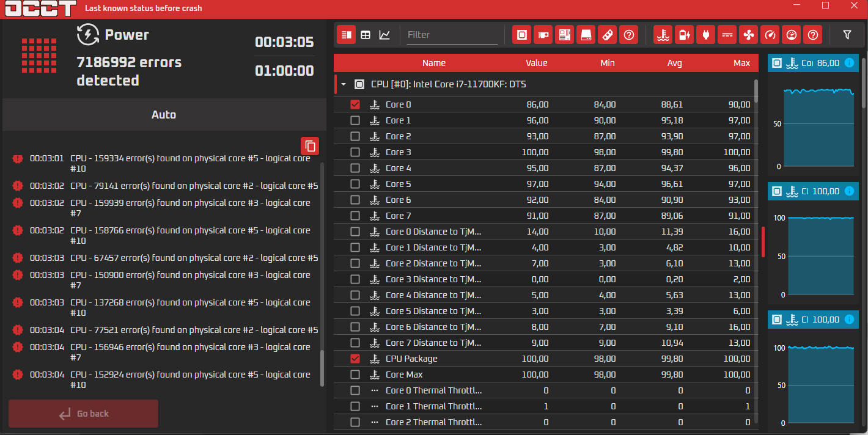Select the 00:03:04 error with 77521 errors

tap(166, 330)
